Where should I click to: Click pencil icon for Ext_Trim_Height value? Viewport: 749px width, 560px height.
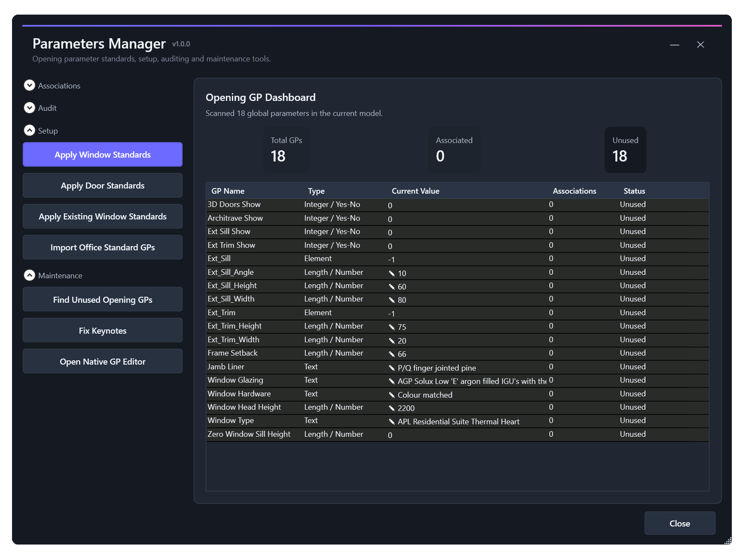(392, 327)
